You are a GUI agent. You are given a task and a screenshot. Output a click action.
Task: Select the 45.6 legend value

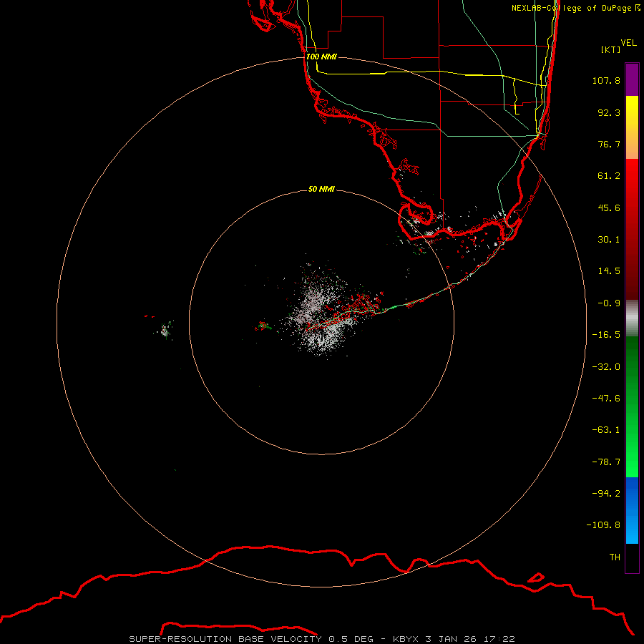609,208
